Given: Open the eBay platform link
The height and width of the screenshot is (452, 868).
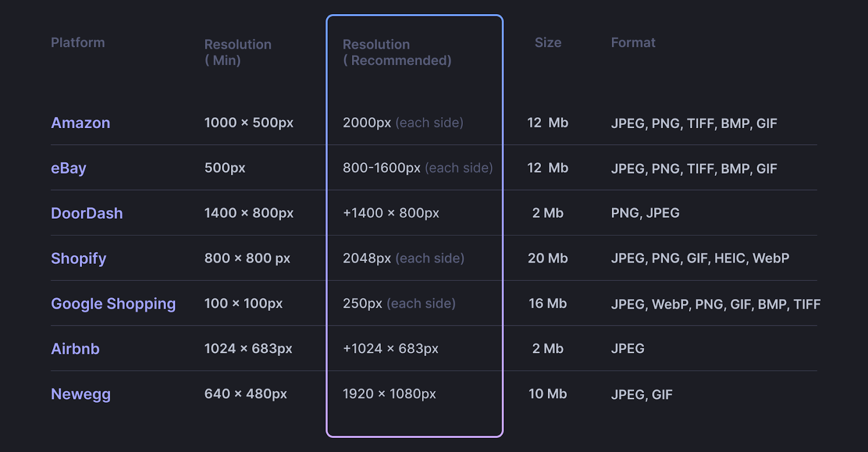Looking at the screenshot, I should 68,168.
